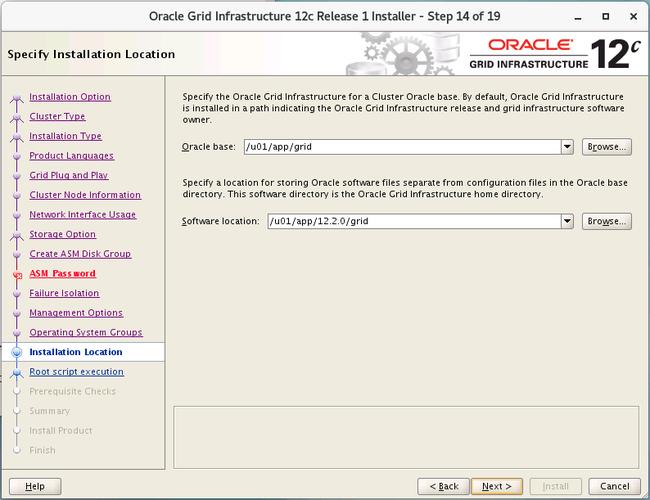Click the Installation Type step marker icon
This screenshot has height=500, width=650.
pos(17,137)
